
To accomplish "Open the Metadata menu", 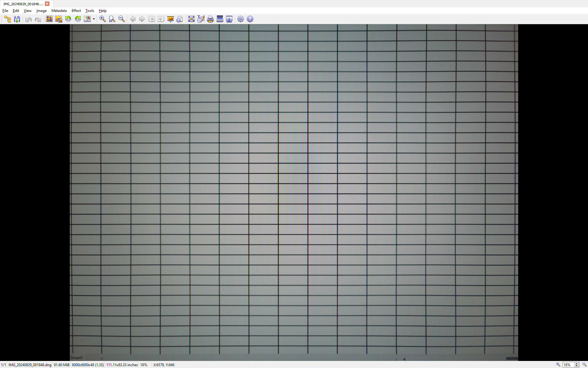I will pyautogui.click(x=59, y=11).
